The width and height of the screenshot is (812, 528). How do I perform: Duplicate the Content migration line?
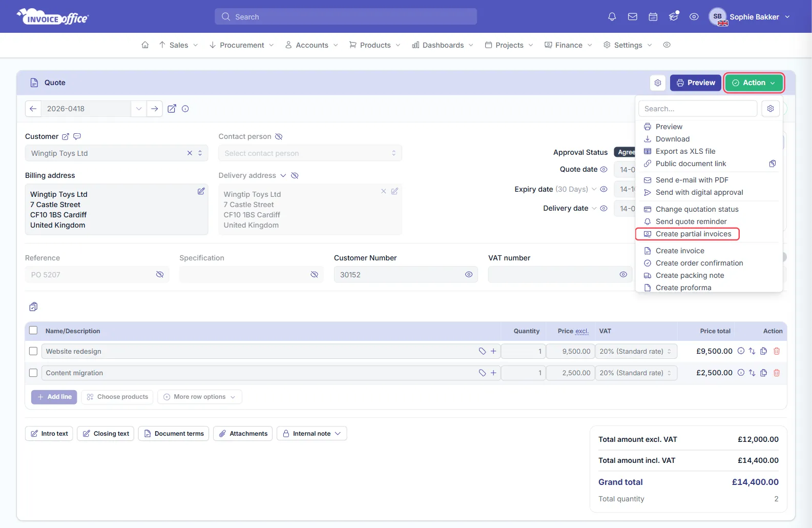coord(764,373)
